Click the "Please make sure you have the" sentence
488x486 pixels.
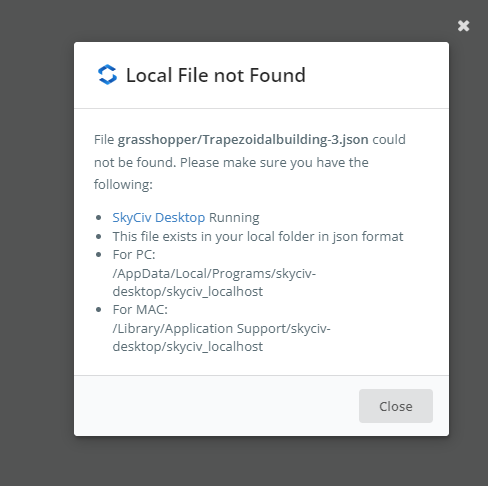click(274, 163)
